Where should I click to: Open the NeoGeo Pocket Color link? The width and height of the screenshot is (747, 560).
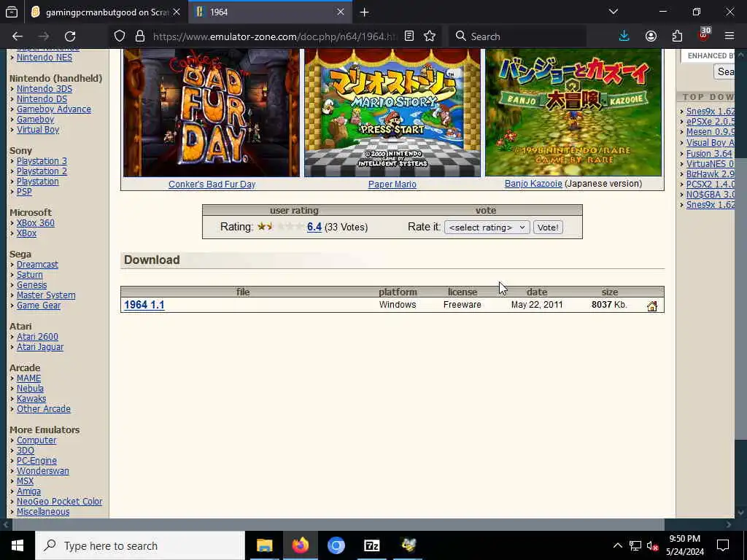(x=60, y=502)
